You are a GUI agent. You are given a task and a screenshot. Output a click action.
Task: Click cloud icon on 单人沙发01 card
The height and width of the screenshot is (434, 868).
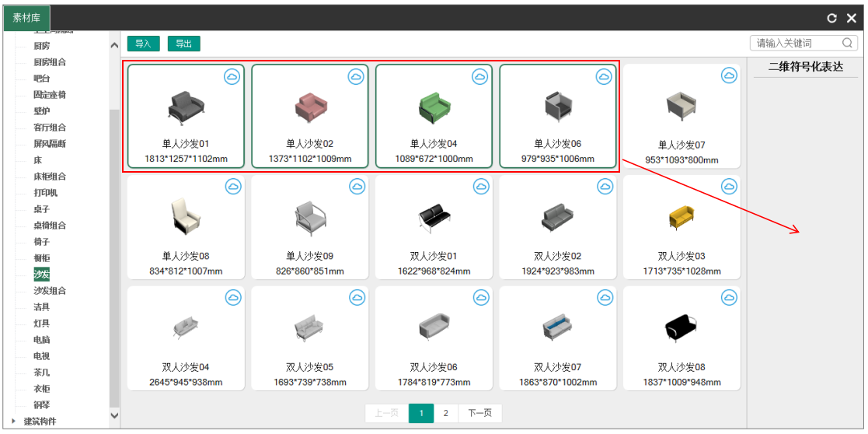point(232,77)
